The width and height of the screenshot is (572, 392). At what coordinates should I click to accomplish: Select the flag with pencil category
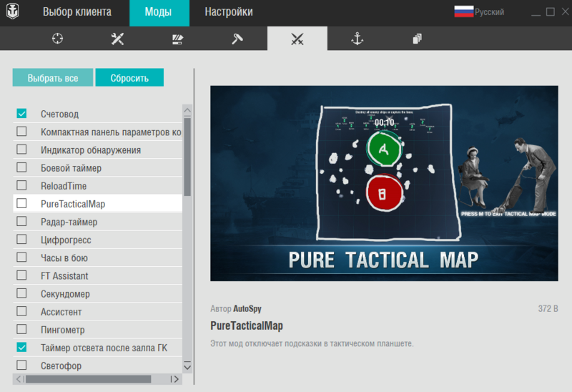[x=178, y=39]
